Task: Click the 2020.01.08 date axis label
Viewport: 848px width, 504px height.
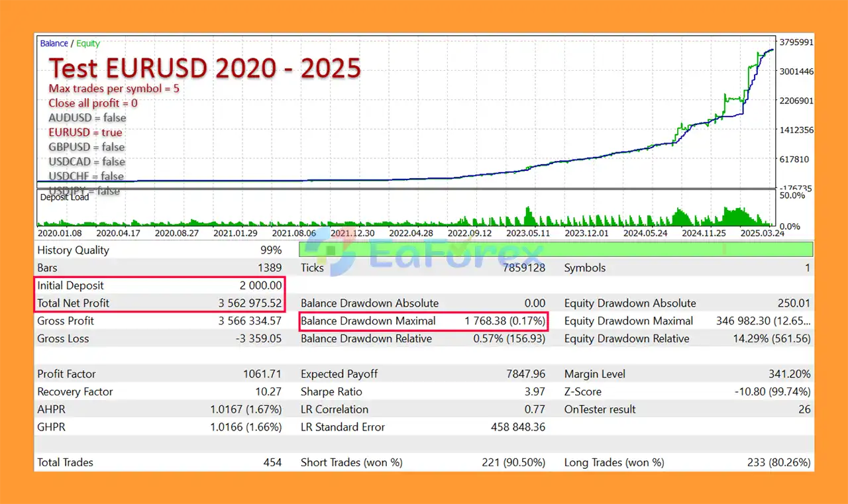Action: pyautogui.click(x=60, y=233)
